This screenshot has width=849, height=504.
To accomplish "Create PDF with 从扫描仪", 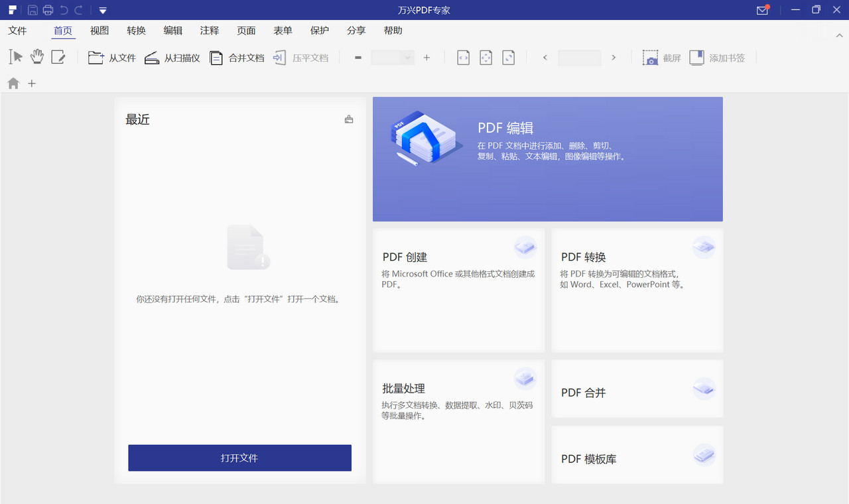I will click(x=172, y=58).
